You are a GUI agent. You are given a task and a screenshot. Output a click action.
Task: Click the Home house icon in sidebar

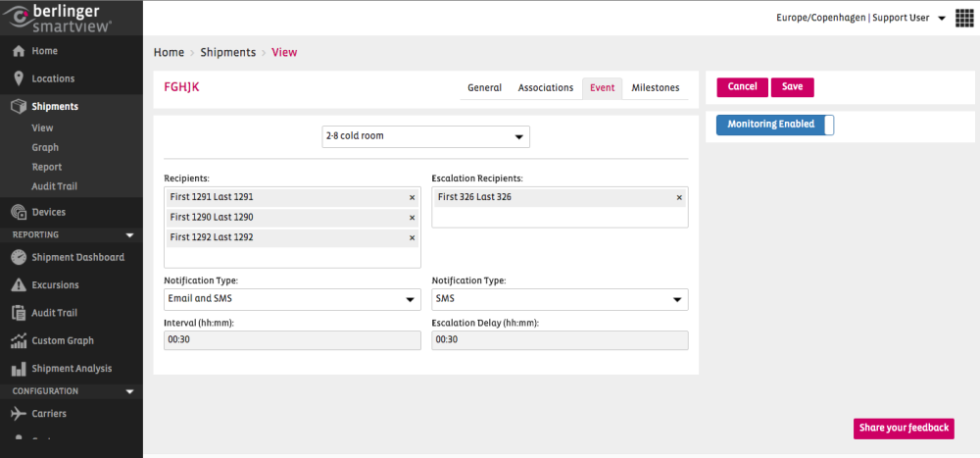point(19,51)
